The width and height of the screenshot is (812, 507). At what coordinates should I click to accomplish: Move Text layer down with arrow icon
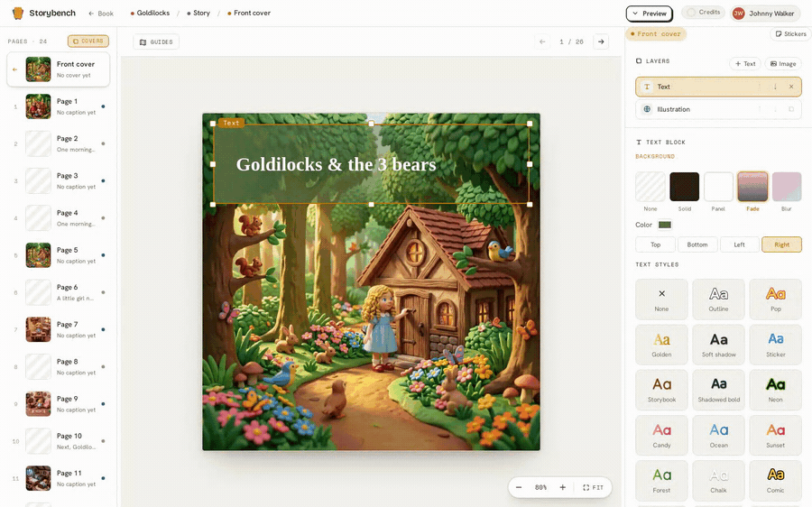(x=775, y=87)
